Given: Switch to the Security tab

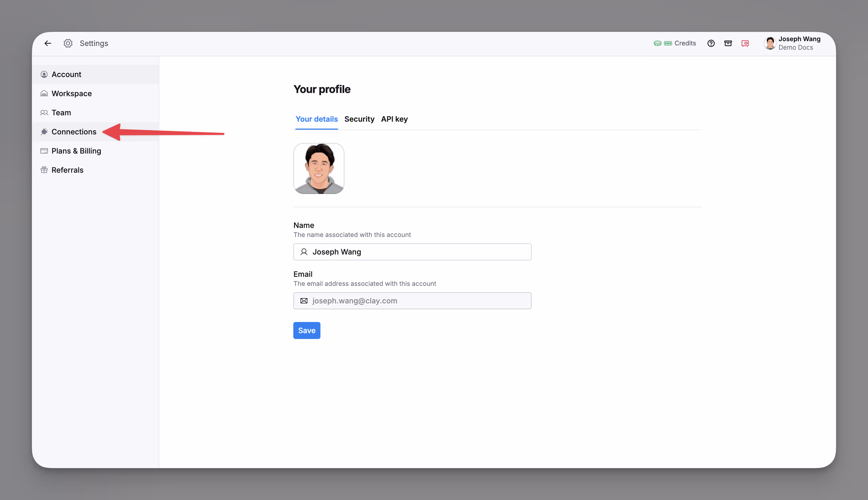Looking at the screenshot, I should click(359, 119).
